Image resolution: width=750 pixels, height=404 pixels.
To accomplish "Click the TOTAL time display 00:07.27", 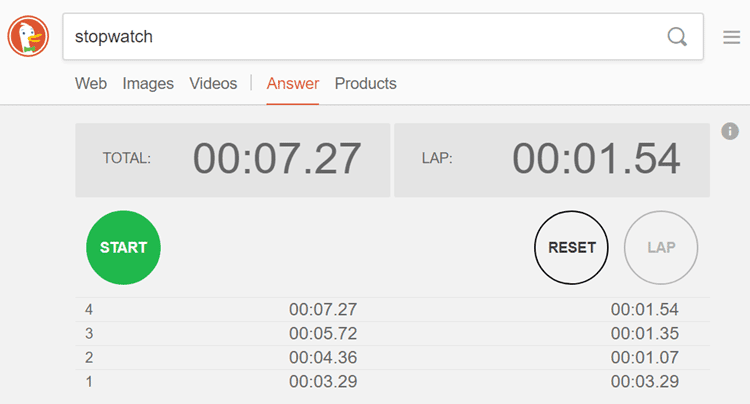I will 277,159.
